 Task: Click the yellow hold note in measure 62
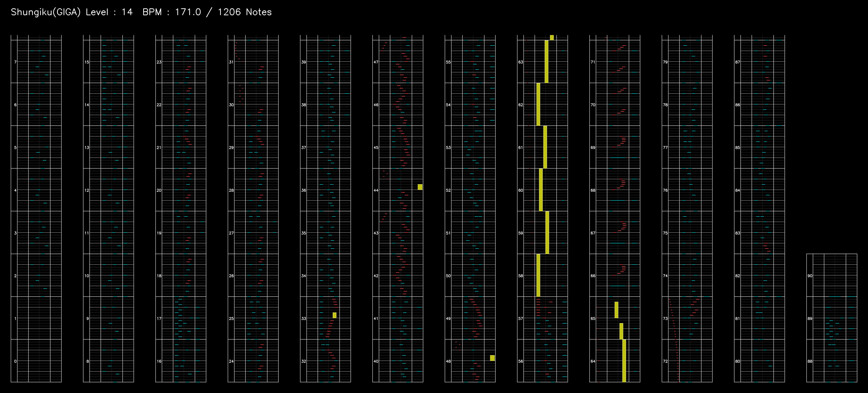point(538,104)
